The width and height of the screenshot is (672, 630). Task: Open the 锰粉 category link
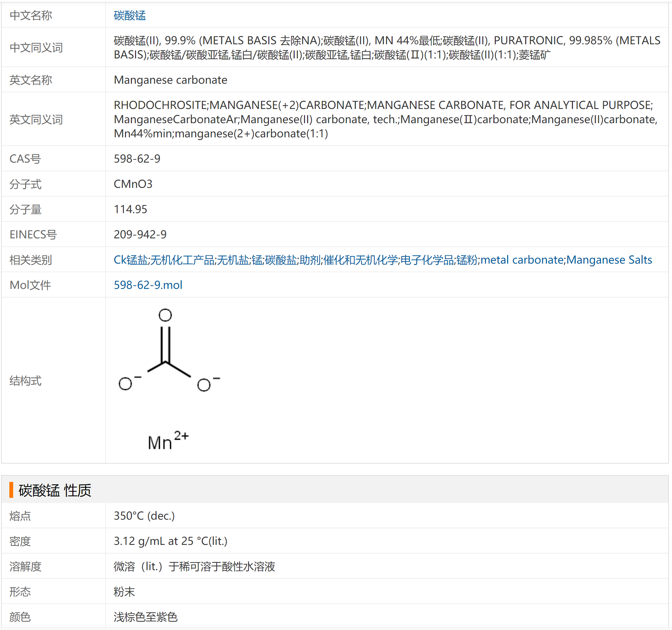pyautogui.click(x=467, y=260)
